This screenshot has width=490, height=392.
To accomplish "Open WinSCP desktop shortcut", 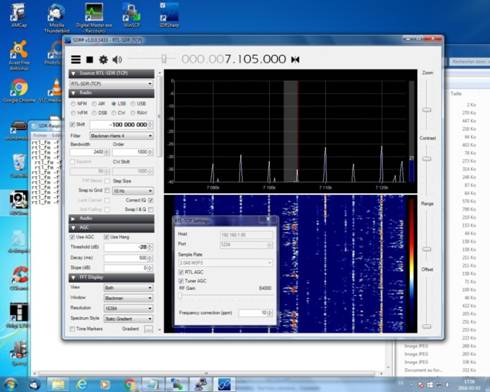I will pyautogui.click(x=131, y=15).
